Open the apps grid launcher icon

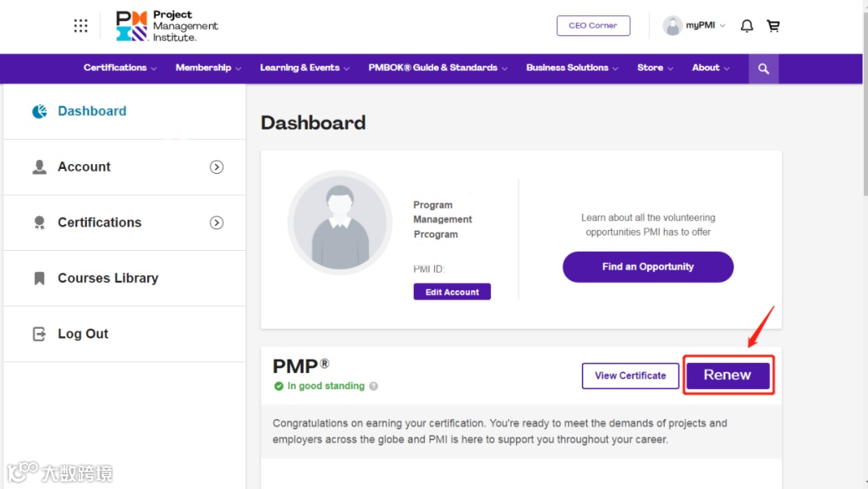(x=80, y=26)
